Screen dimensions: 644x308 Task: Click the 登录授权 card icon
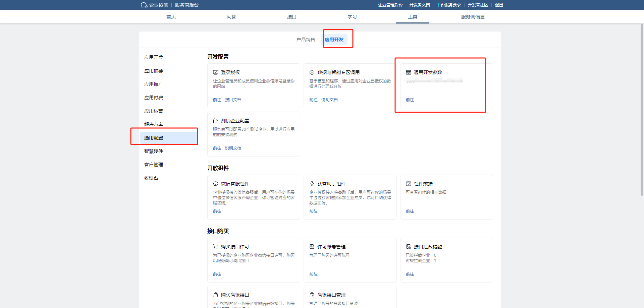click(216, 72)
